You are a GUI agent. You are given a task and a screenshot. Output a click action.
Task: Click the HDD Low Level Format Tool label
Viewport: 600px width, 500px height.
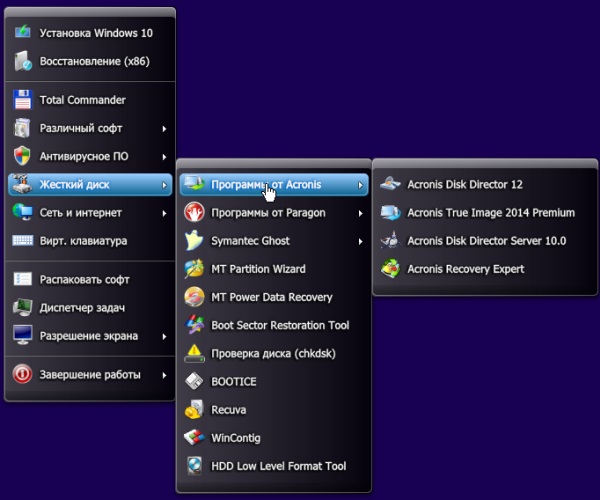(279, 466)
